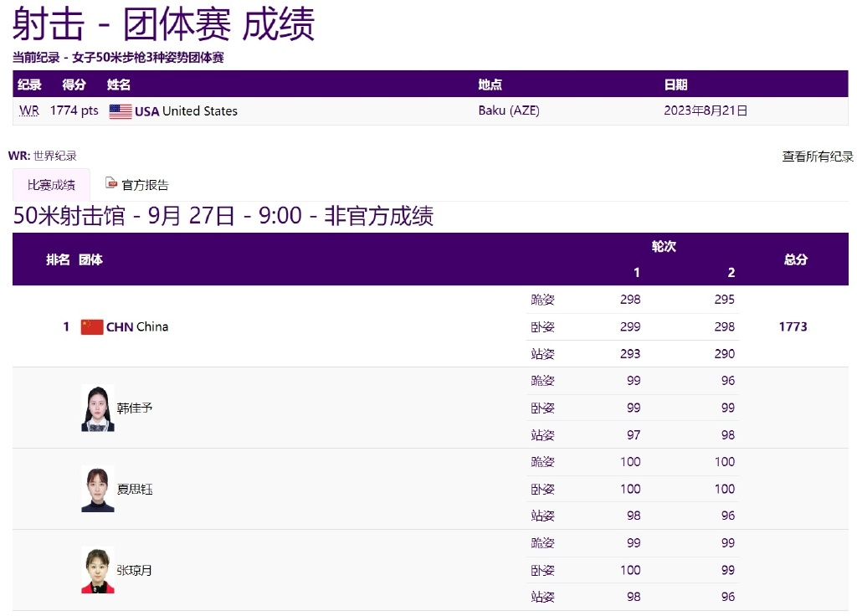Image resolution: width=857 pixels, height=616 pixels.
Task: Click the 纪录 header in records table
Action: coord(29,85)
